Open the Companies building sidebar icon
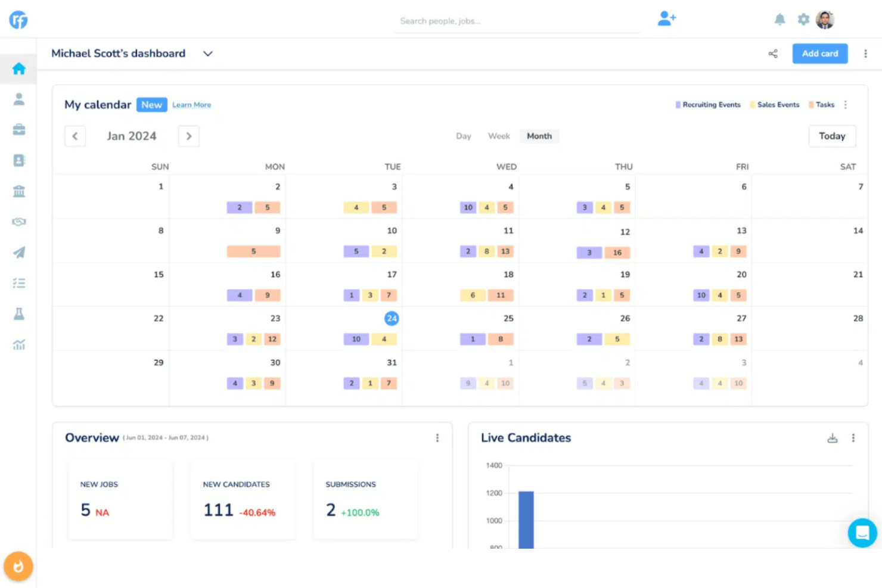The height and width of the screenshot is (588, 882). 19,191
